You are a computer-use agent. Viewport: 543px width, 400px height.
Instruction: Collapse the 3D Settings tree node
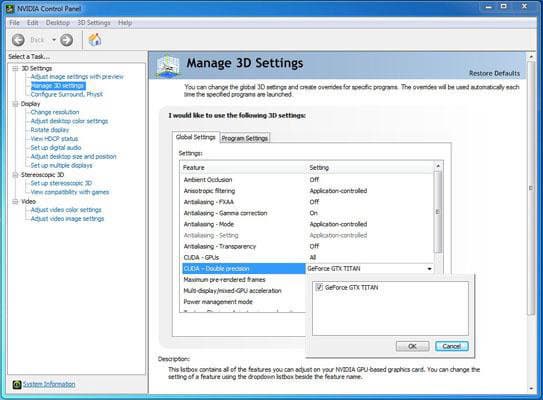point(15,68)
